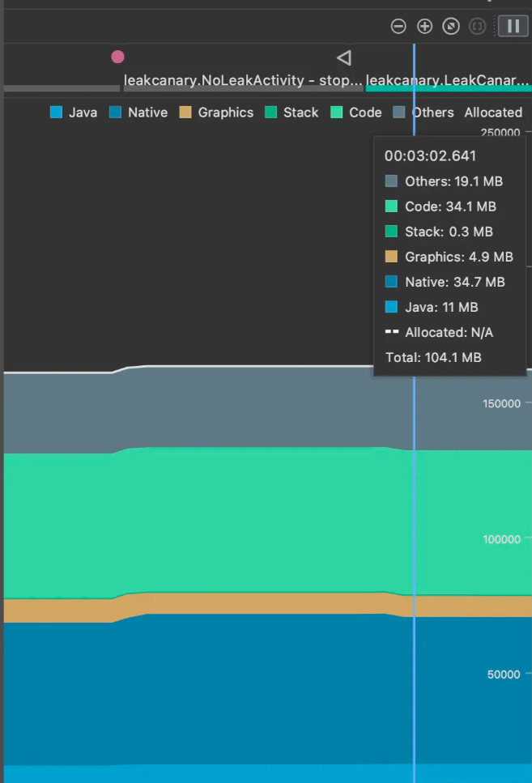
Task: Click the tooltip timestamp 00:03:02.641
Action: tap(430, 155)
